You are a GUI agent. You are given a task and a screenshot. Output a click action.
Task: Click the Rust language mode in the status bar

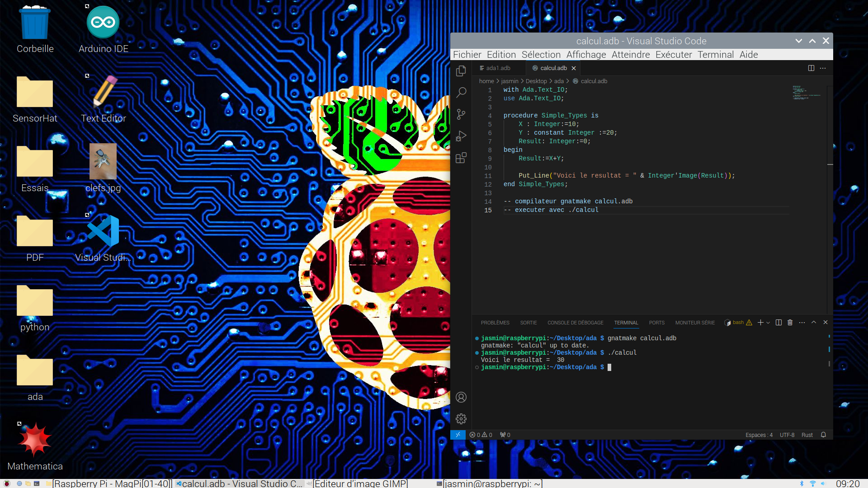807,435
